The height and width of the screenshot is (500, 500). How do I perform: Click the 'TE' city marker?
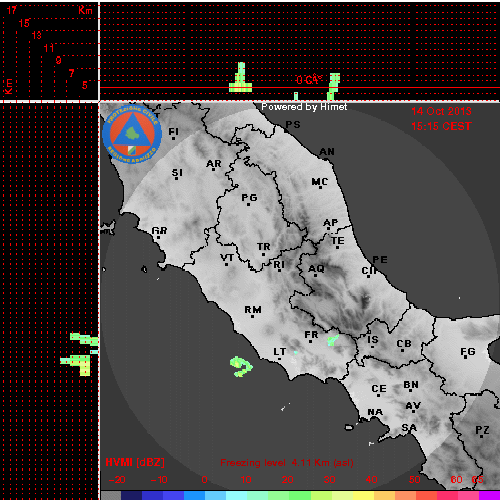(x=338, y=242)
